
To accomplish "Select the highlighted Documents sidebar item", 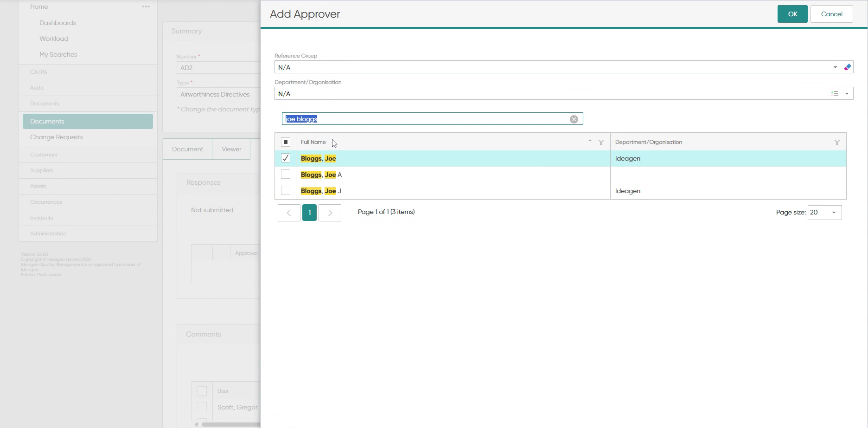I will pos(88,121).
